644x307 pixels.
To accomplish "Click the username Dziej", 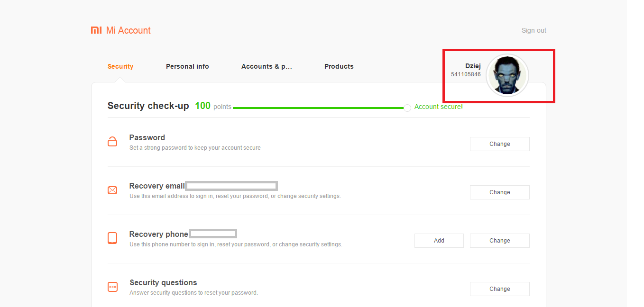I will 473,66.
